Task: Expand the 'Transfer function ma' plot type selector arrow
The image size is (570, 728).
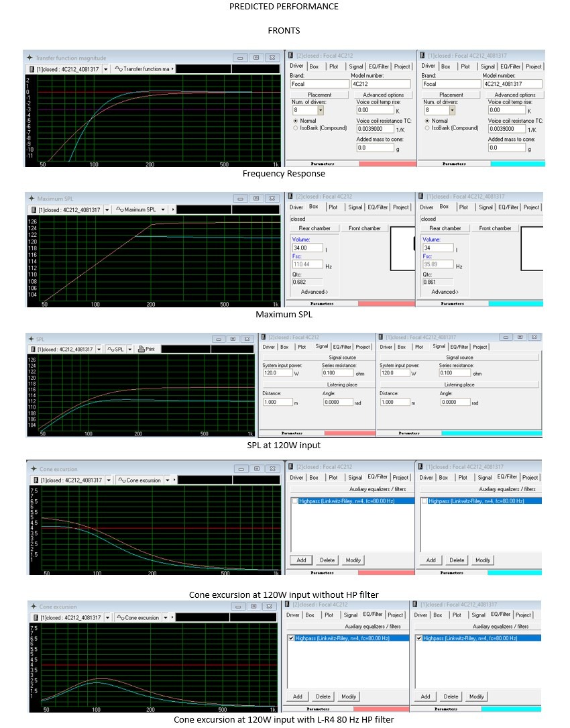Action: coord(172,69)
